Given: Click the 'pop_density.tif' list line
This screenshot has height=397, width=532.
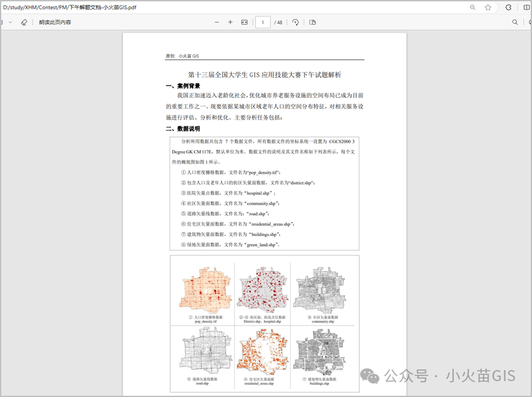Looking at the screenshot, I should [x=231, y=173].
